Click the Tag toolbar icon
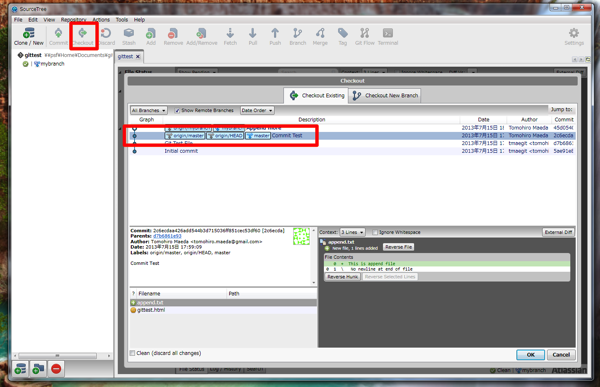This screenshot has width=600, height=387. tap(342, 36)
